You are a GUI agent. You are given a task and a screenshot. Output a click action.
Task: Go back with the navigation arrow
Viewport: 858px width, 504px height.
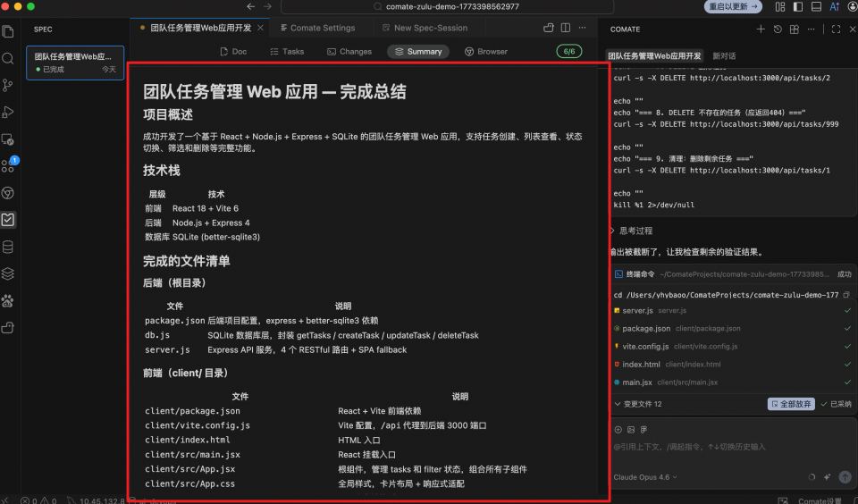[x=250, y=6]
